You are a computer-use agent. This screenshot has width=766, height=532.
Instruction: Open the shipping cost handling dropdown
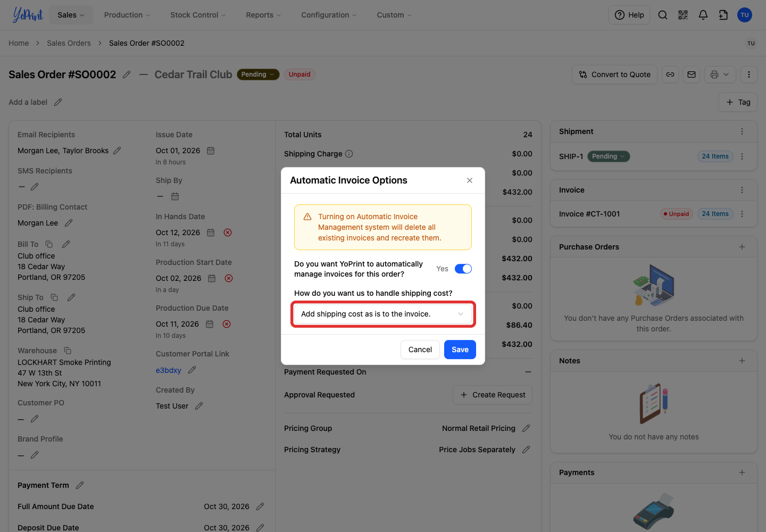coord(383,314)
